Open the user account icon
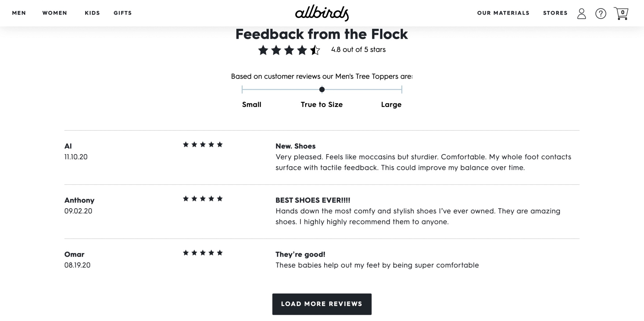 point(581,14)
